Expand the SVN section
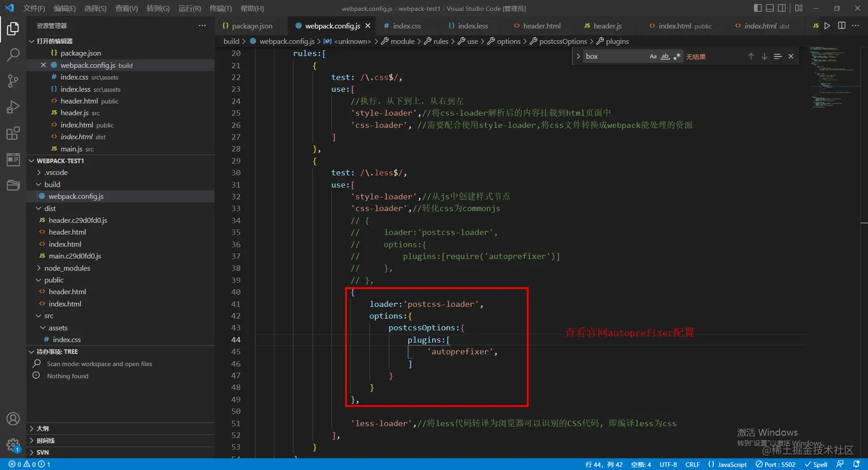The height and width of the screenshot is (470, 868). (x=121, y=452)
